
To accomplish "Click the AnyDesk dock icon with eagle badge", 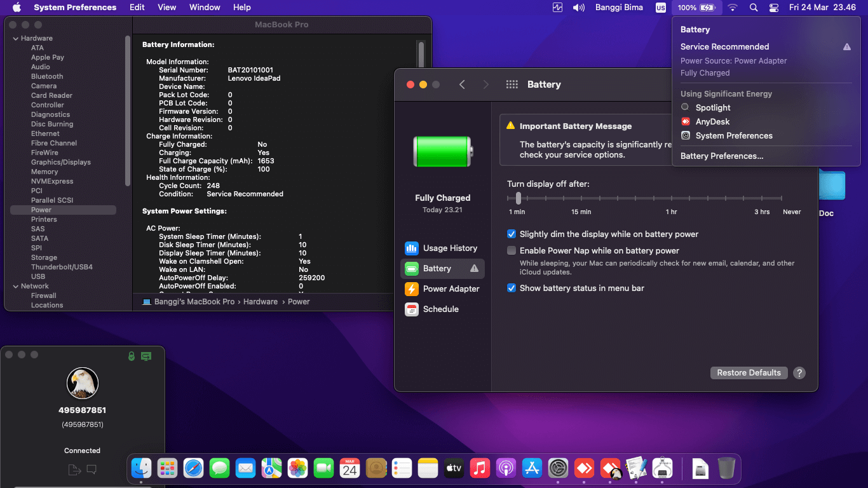I will click(x=610, y=469).
